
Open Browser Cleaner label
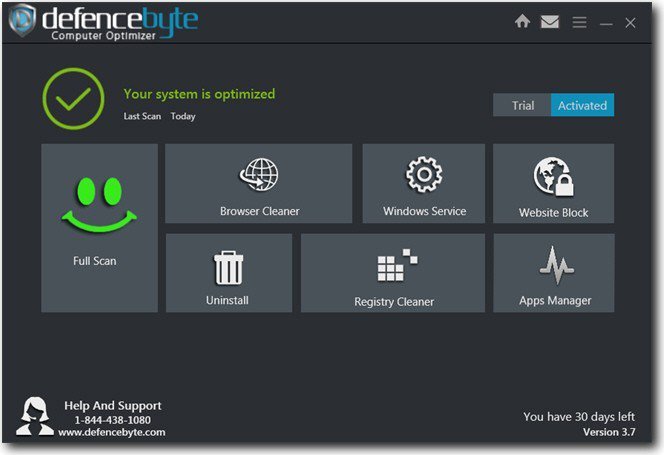260,211
